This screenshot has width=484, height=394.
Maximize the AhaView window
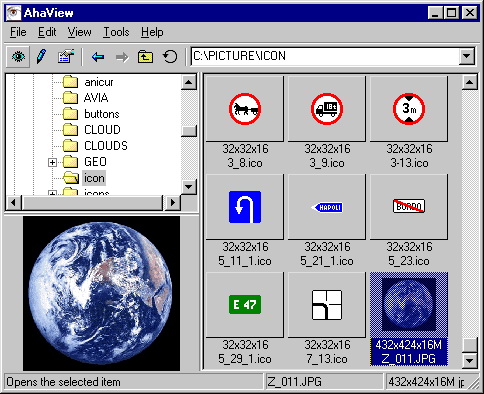pos(451,13)
